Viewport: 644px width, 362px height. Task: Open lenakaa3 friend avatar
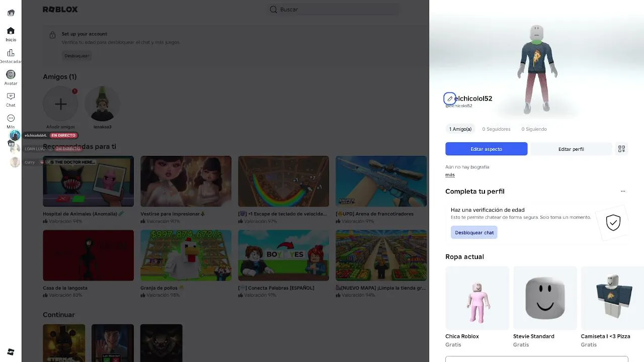(102, 104)
